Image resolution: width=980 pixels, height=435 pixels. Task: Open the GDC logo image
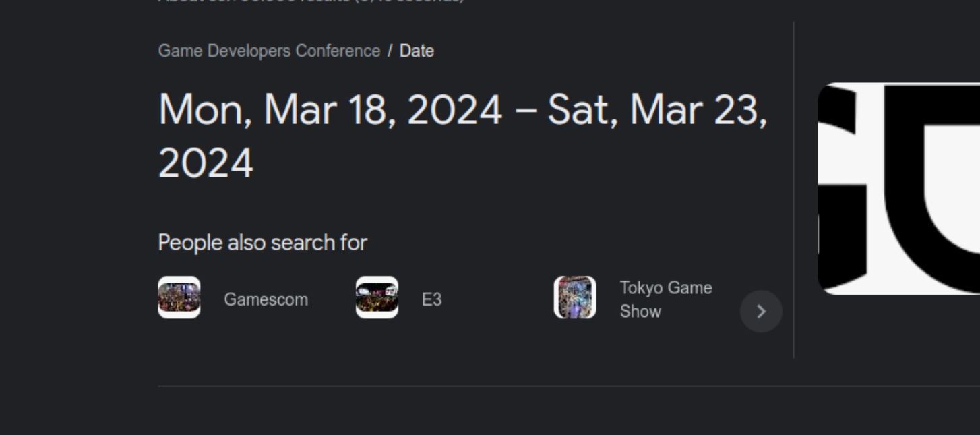pyautogui.click(x=898, y=188)
